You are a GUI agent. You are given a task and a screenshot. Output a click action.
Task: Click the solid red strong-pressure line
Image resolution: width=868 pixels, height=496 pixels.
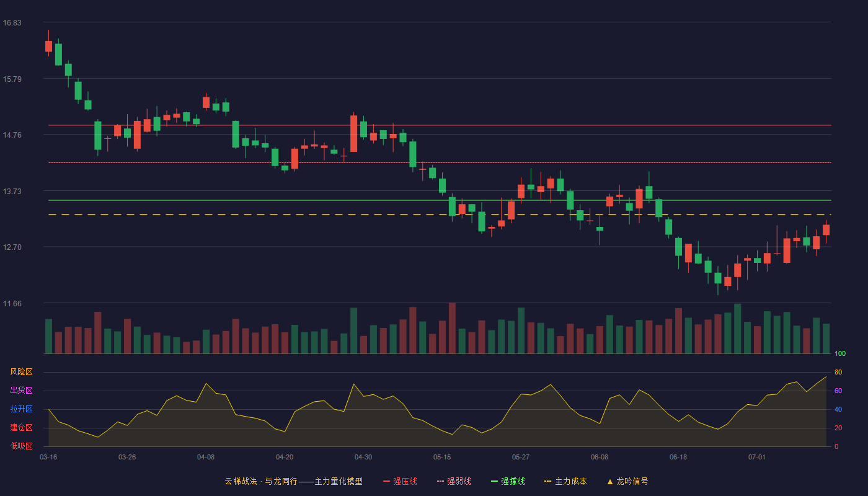tap(440, 125)
